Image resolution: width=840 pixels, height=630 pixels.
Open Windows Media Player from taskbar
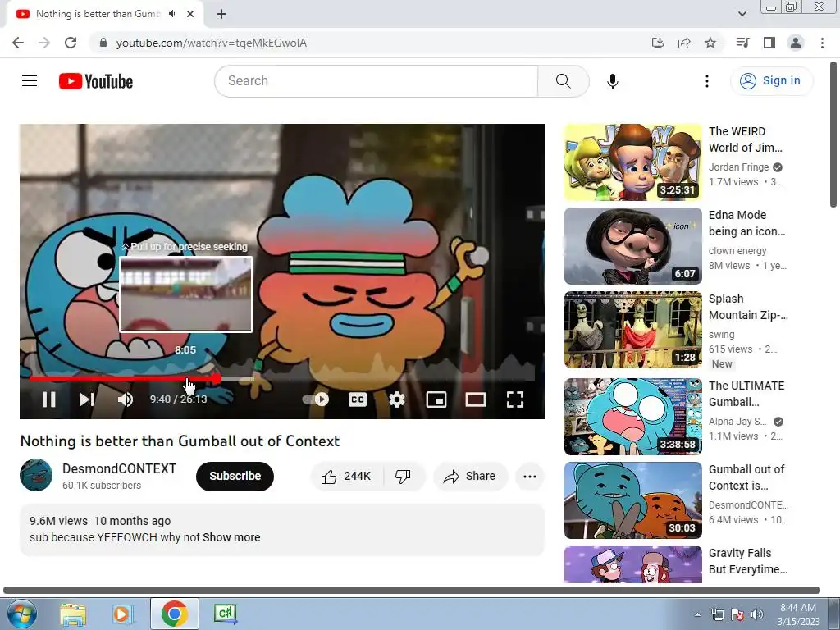coord(122,614)
